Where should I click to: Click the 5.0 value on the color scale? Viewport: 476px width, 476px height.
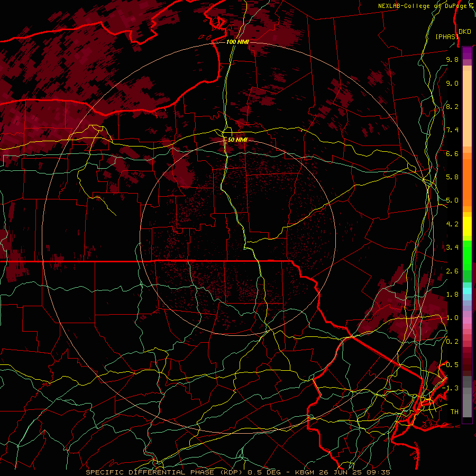pyautogui.click(x=452, y=200)
